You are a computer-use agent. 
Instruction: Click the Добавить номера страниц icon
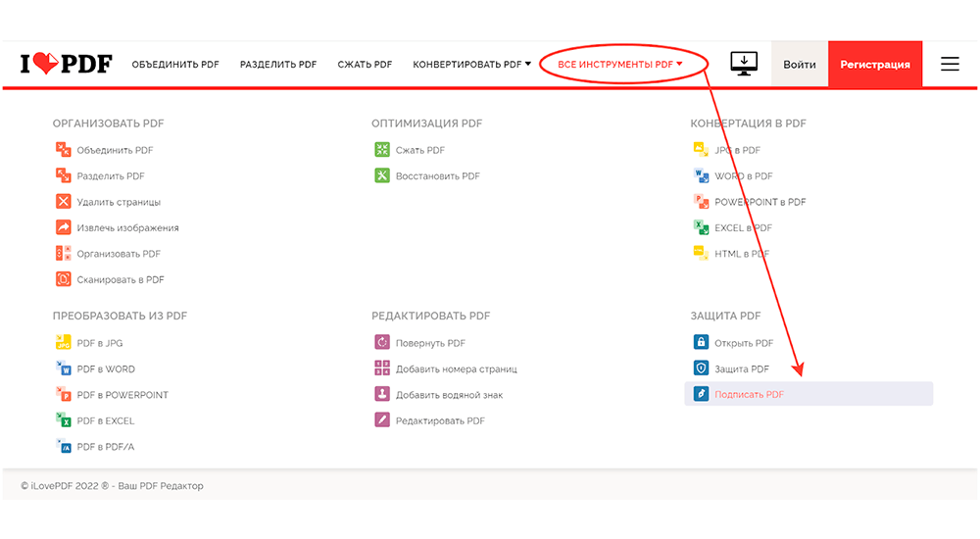[x=382, y=368]
